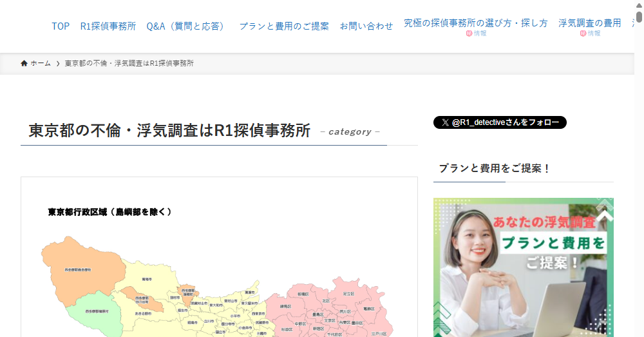The image size is (644, 337).
Task: Click the breadcrumb chevron separator after ホーム
Action: (58, 63)
